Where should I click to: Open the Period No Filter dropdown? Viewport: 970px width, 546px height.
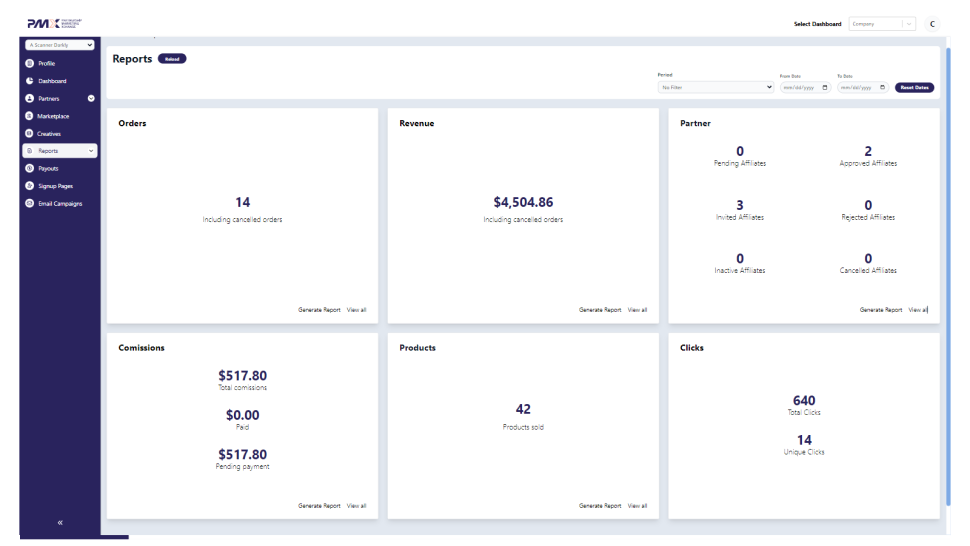coord(715,87)
